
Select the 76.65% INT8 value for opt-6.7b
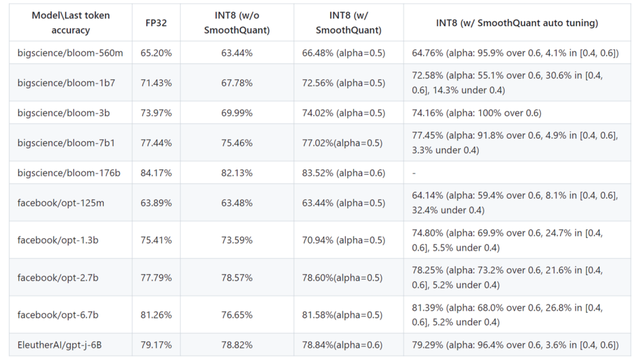(x=237, y=315)
